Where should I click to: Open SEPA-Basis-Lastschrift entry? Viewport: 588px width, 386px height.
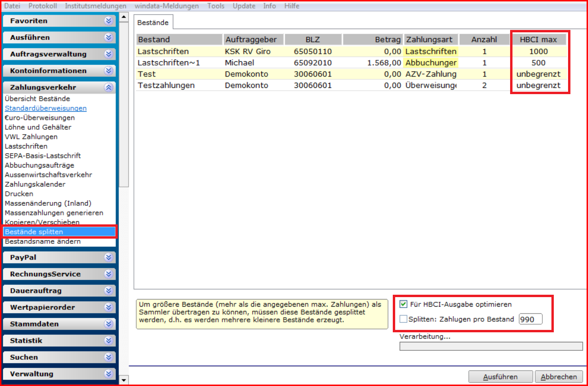pyautogui.click(x=43, y=156)
